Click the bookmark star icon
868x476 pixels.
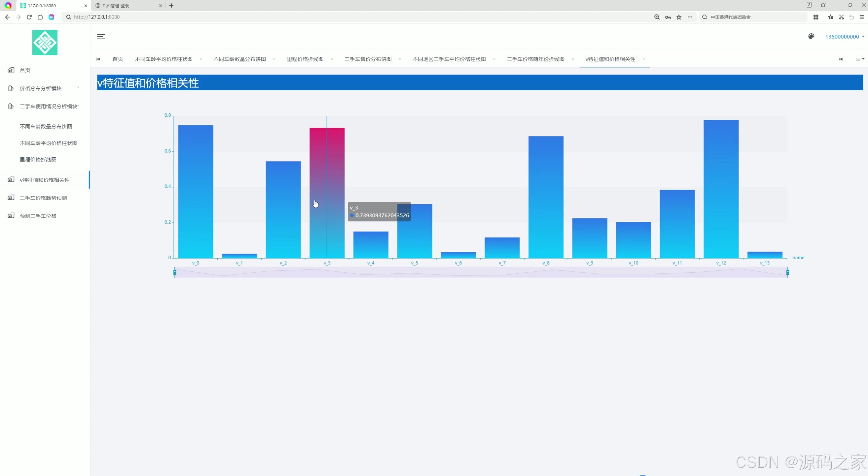pos(679,17)
